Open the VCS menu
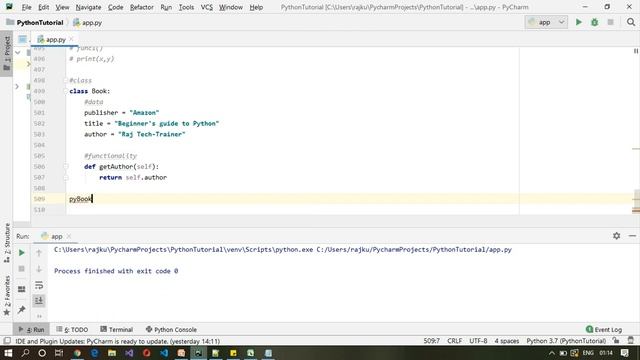Screen dimensions: 640x360 pyautogui.click(x=207, y=7)
